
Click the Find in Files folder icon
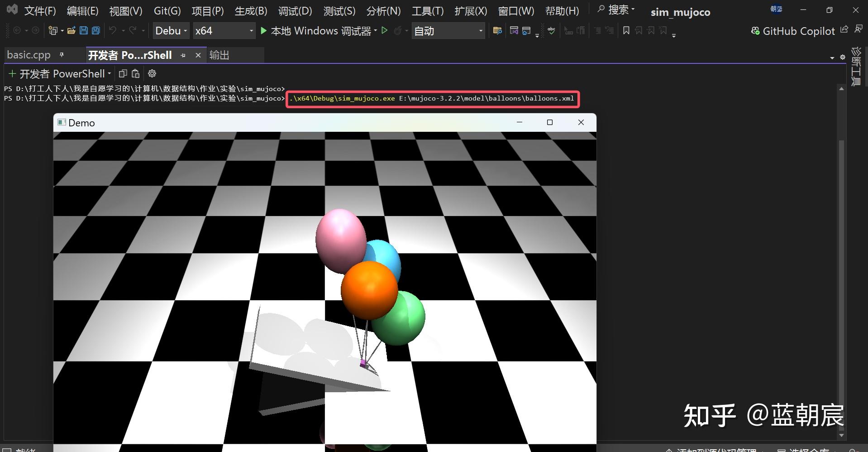pos(497,31)
